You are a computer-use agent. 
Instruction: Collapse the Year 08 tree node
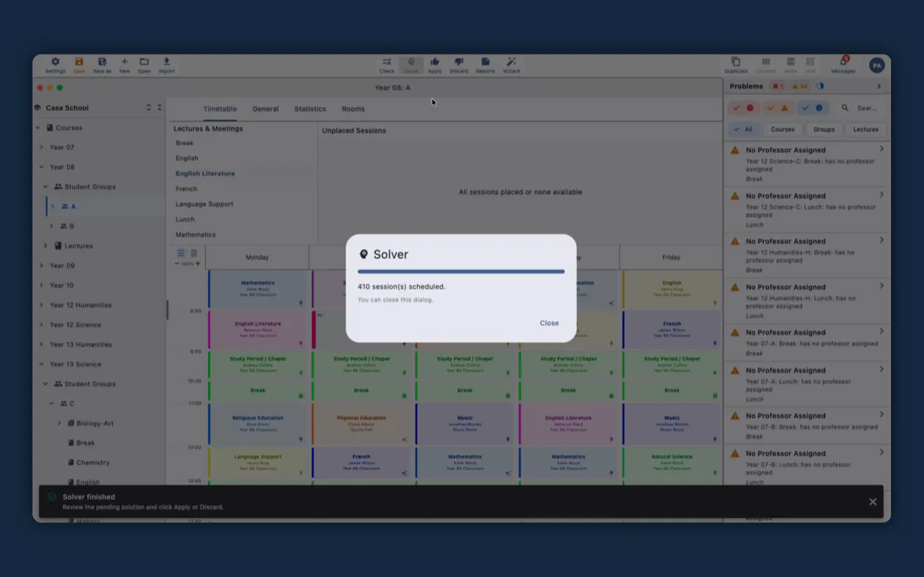[41, 167]
